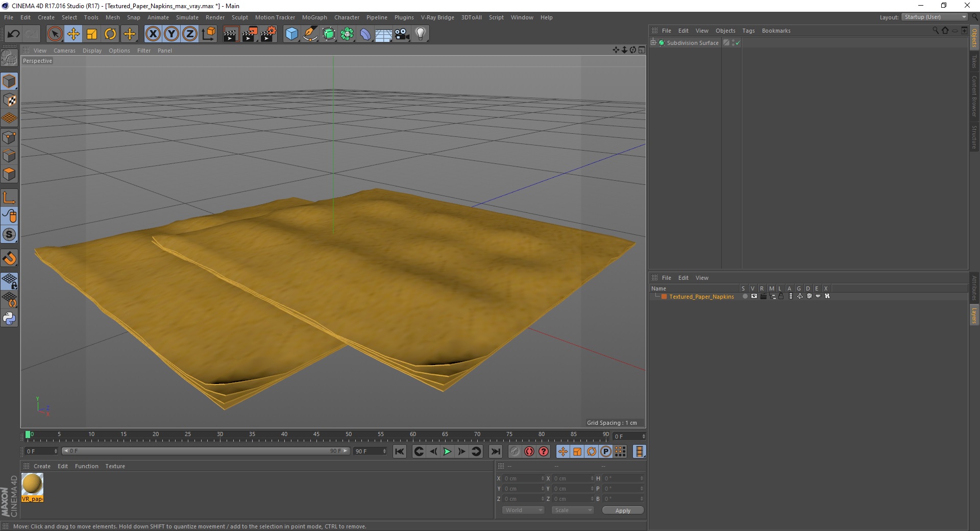Screen dimensions: 980x531
Task: Toggle layer Lock icon for Textured_Paper_Napkins
Action: pyautogui.click(x=781, y=296)
